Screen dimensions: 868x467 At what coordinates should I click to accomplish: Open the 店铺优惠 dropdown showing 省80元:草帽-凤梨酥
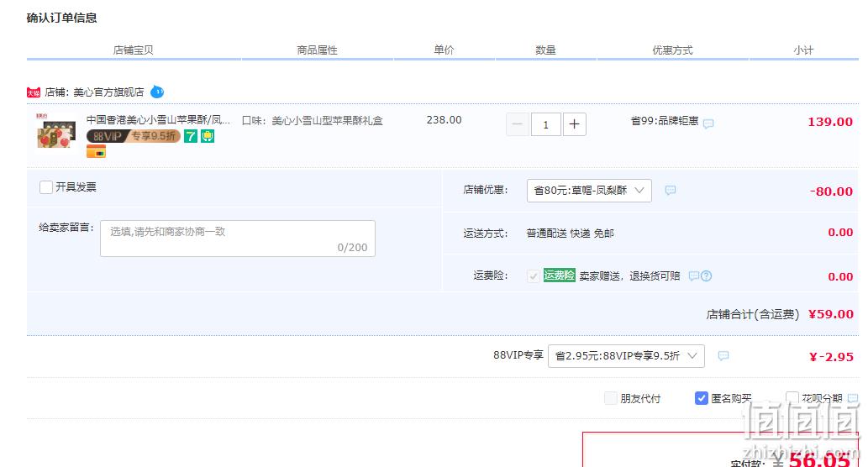click(589, 191)
